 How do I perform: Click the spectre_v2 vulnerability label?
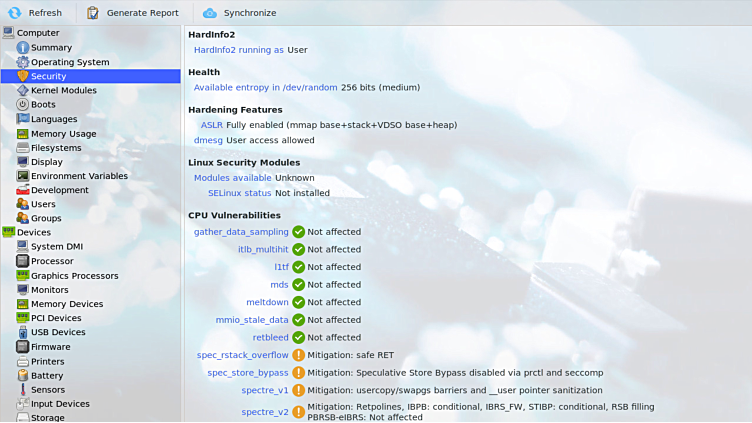click(x=264, y=412)
